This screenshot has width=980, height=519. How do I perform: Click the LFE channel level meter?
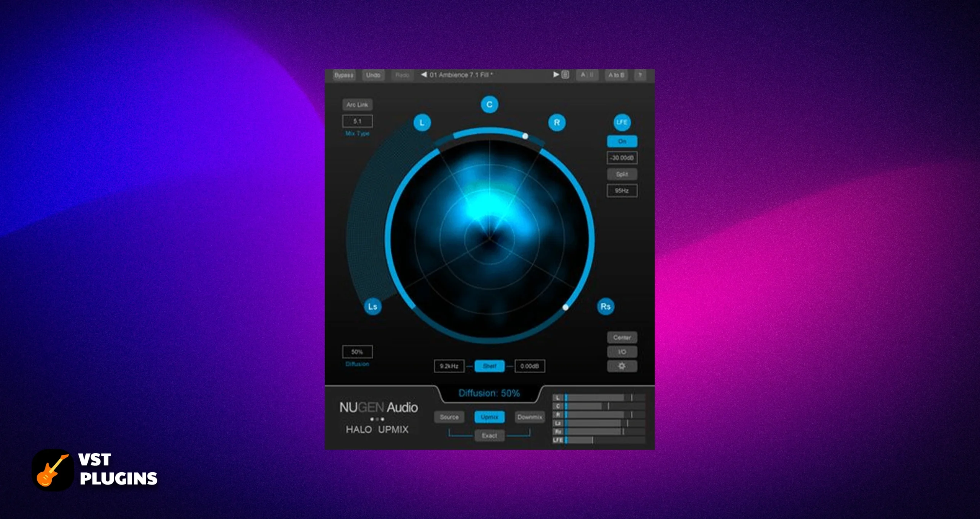point(599,440)
